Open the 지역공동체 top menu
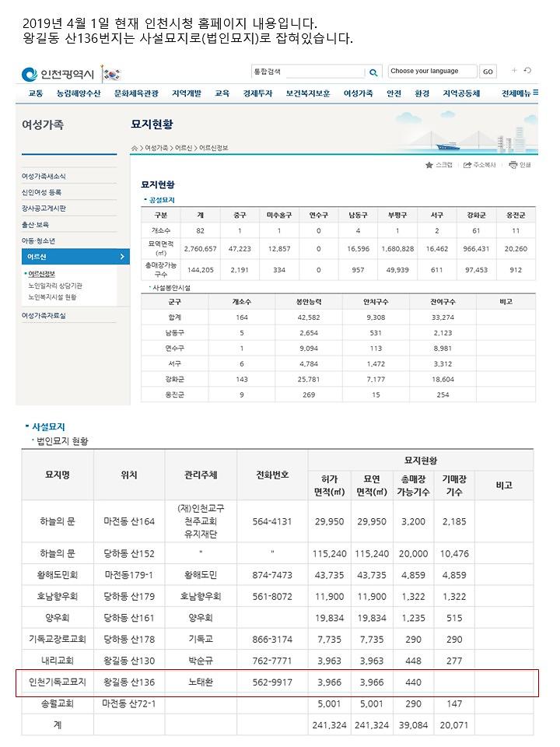Viewport: 560px width, 747px height. [x=461, y=93]
